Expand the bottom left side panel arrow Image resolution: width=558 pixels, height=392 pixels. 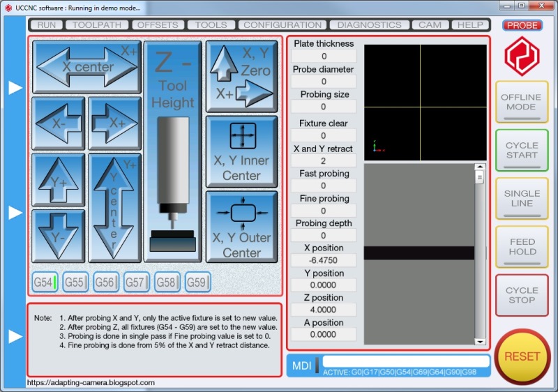coord(15,336)
